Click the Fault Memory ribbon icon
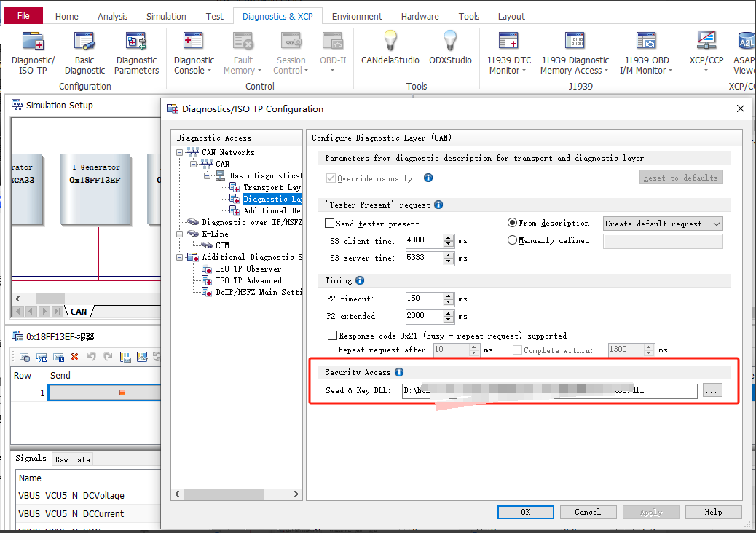756x533 pixels. tap(243, 42)
